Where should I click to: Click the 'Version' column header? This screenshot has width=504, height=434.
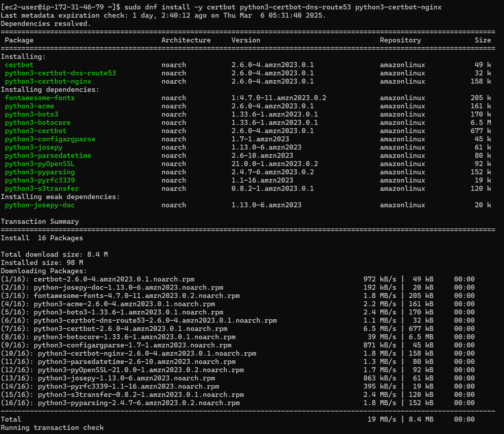pyautogui.click(x=246, y=40)
